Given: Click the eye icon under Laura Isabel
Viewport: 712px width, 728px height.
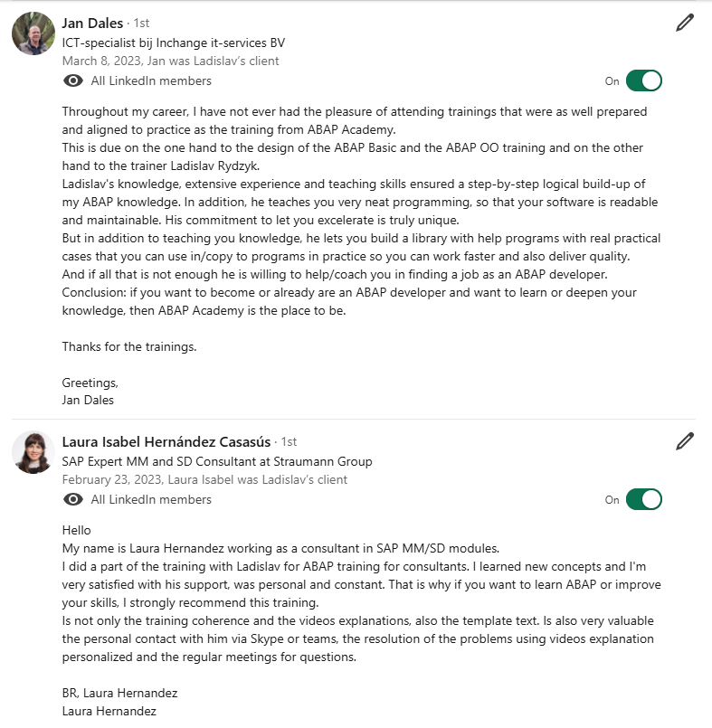Looking at the screenshot, I should point(73,499).
